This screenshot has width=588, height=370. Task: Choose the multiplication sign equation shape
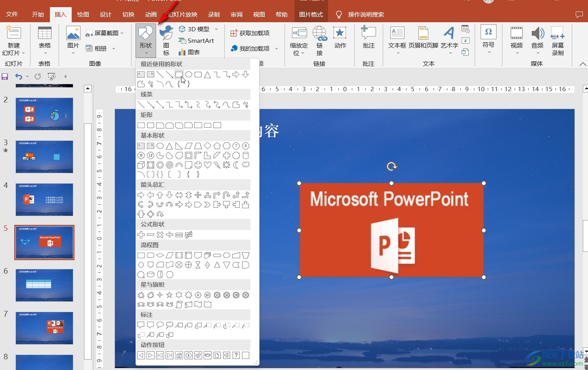tap(160, 235)
